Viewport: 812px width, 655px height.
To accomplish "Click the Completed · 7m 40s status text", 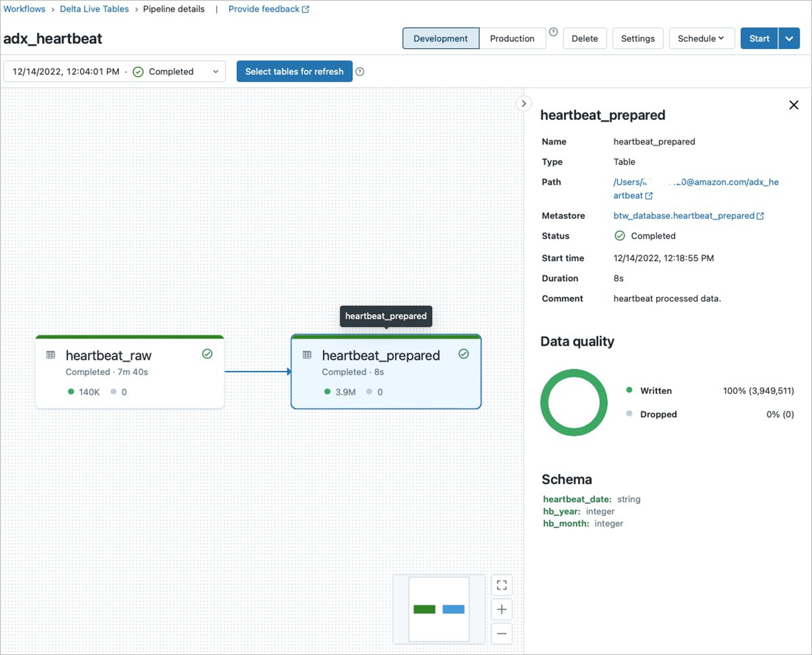I will [107, 372].
